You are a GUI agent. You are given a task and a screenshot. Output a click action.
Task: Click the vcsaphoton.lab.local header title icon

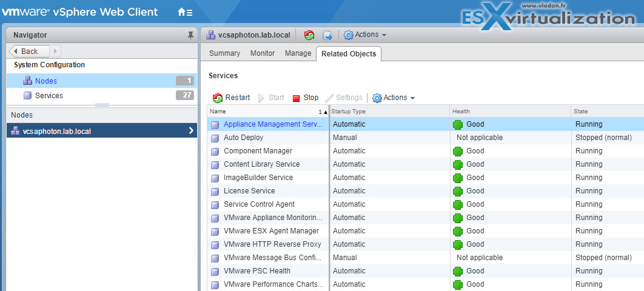(210, 35)
